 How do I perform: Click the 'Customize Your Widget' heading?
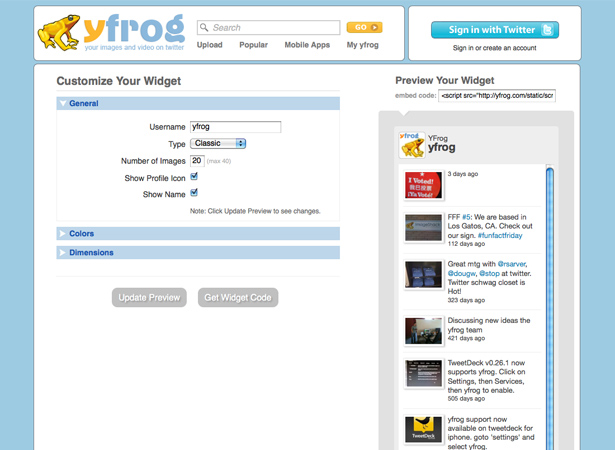coord(118,81)
